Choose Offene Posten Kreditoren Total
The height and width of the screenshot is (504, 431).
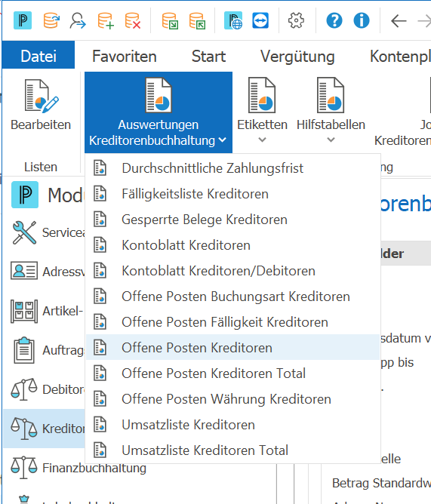coord(233,373)
